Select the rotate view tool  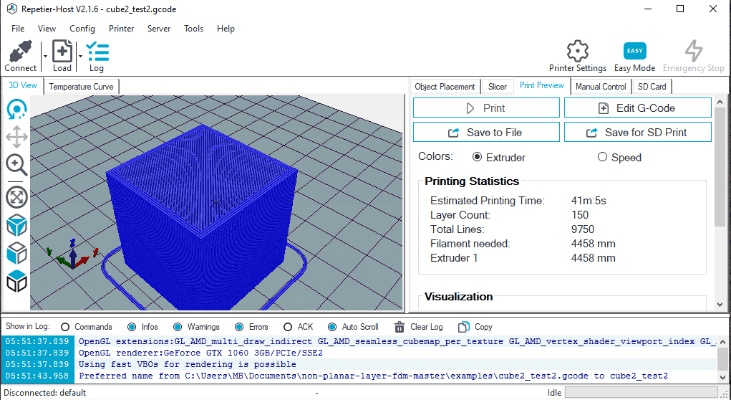coord(17,111)
